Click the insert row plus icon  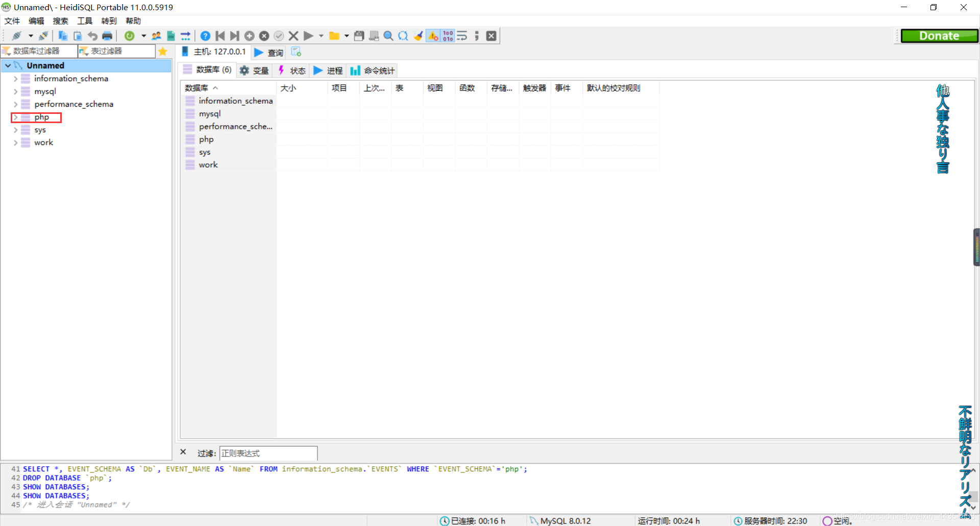tap(250, 36)
